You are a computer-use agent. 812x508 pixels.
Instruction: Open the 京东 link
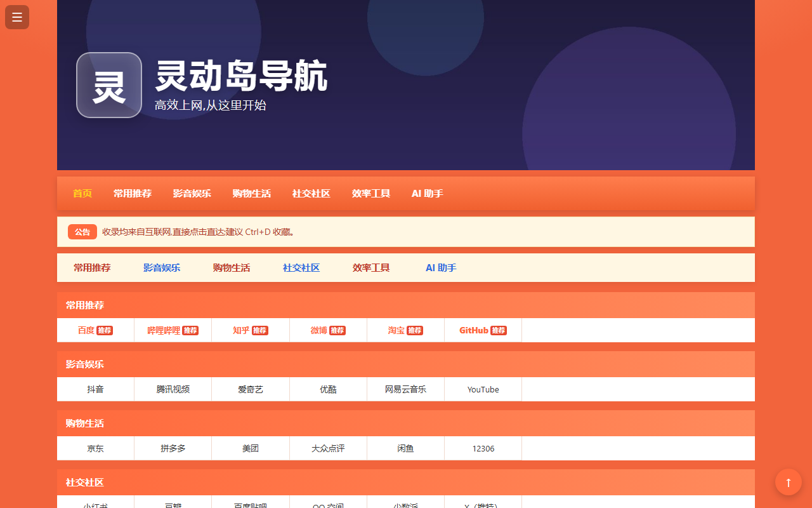[x=96, y=448]
